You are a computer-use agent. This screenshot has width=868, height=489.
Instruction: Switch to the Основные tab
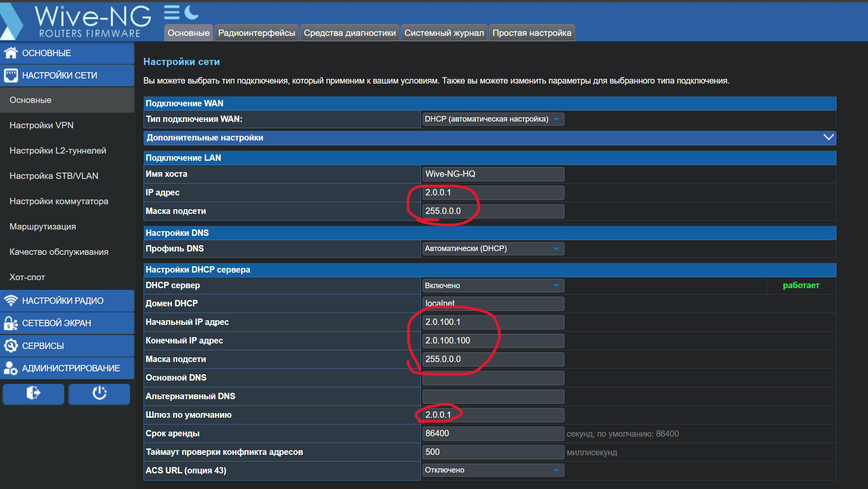(x=188, y=33)
